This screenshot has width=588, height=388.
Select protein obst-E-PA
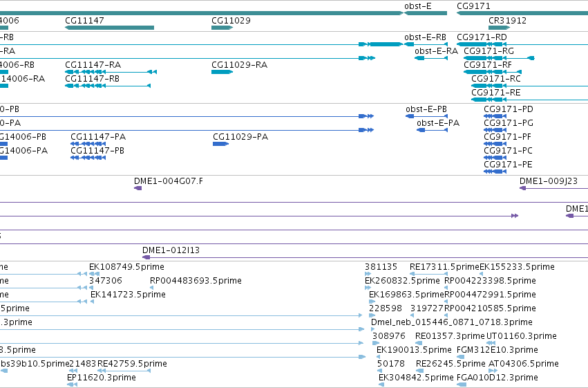click(438, 123)
